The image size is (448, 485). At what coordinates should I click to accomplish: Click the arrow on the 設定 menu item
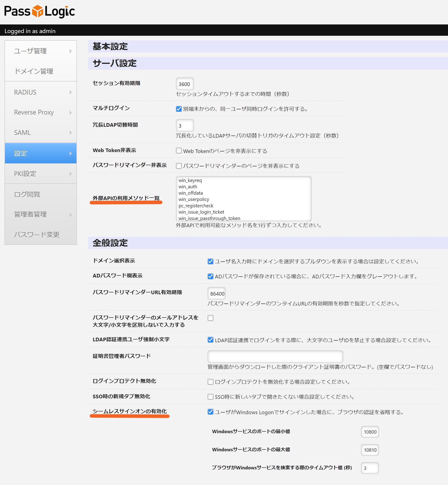point(71,153)
